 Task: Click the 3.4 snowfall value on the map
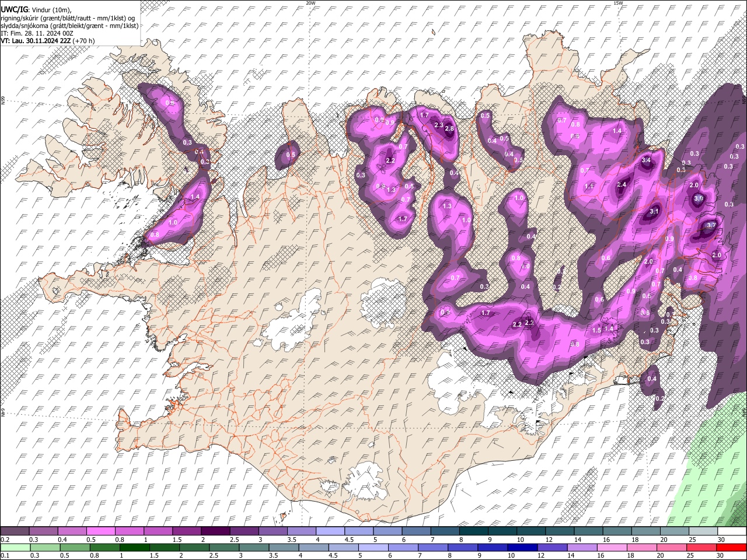click(646, 160)
